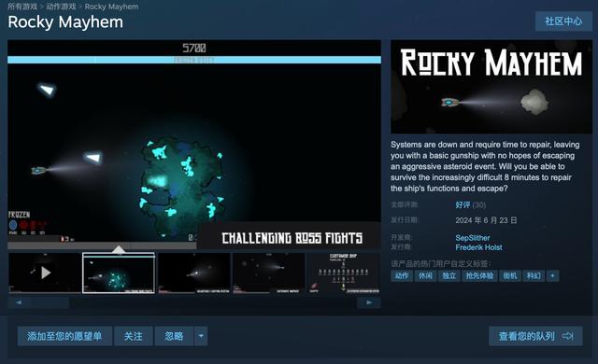Viewport: 598px width, 364px height.
Task: Click the 忽略 ignore button
Action: coord(175,336)
